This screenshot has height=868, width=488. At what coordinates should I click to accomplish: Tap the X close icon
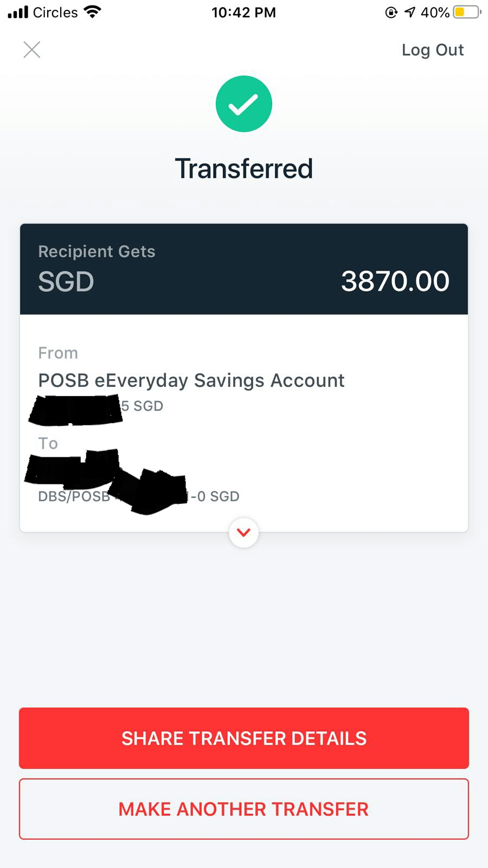(x=32, y=50)
